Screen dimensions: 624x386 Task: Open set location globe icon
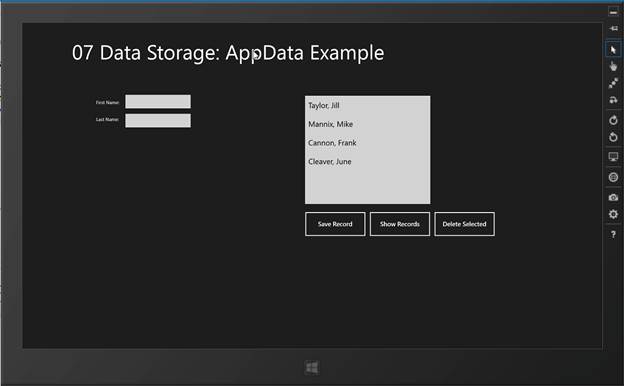pyautogui.click(x=613, y=177)
